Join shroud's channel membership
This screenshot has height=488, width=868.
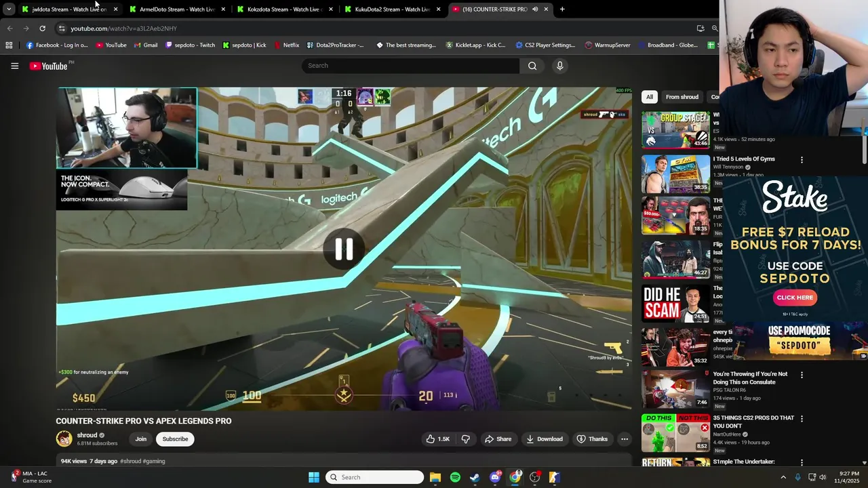tap(140, 439)
